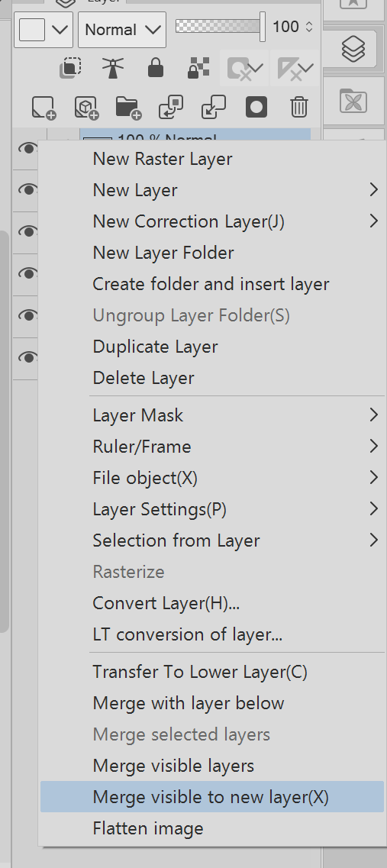Click the New Vector Layer cube icon
Screen dimensions: 387x868
coord(85,107)
